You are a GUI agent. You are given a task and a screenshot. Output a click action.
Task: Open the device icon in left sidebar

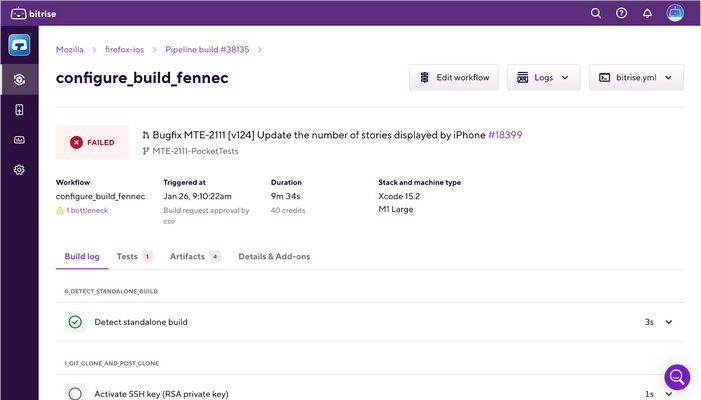[x=19, y=109]
